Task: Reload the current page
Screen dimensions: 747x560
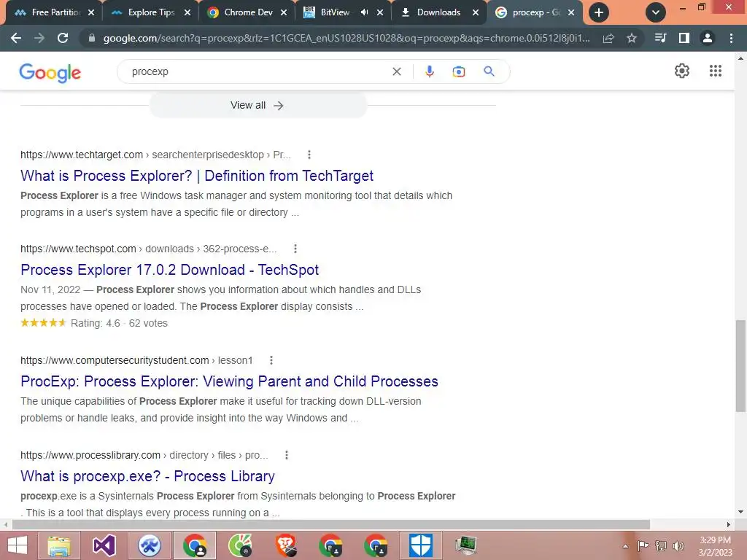Action: (63, 38)
